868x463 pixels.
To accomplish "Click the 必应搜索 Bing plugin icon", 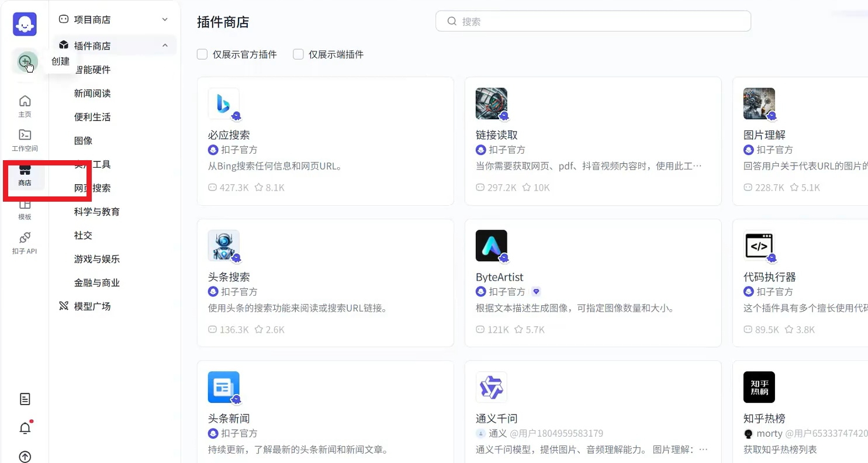I will [x=224, y=103].
